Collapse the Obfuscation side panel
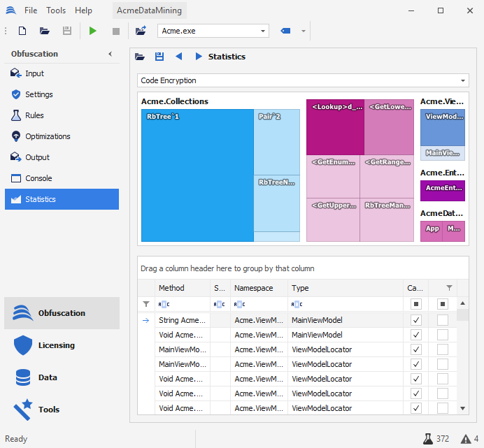484x448 pixels. tap(110, 54)
